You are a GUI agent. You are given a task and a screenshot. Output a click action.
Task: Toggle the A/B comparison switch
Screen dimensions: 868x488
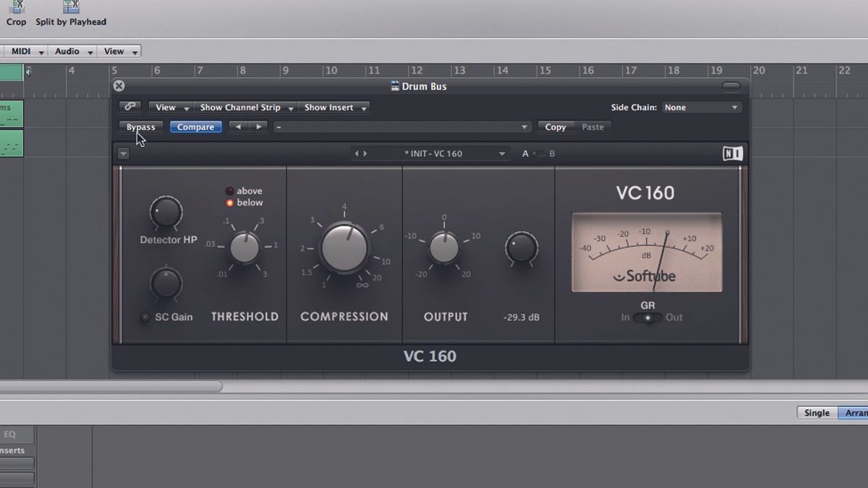537,153
